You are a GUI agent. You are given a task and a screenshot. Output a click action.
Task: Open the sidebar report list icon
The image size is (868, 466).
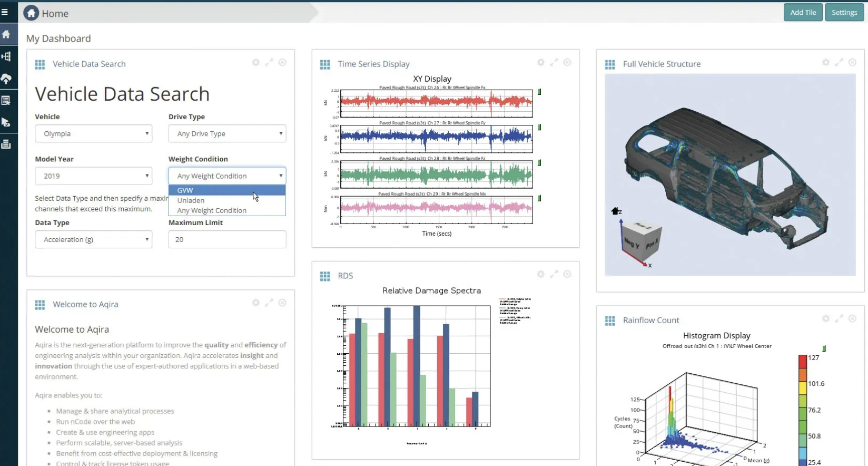6,100
